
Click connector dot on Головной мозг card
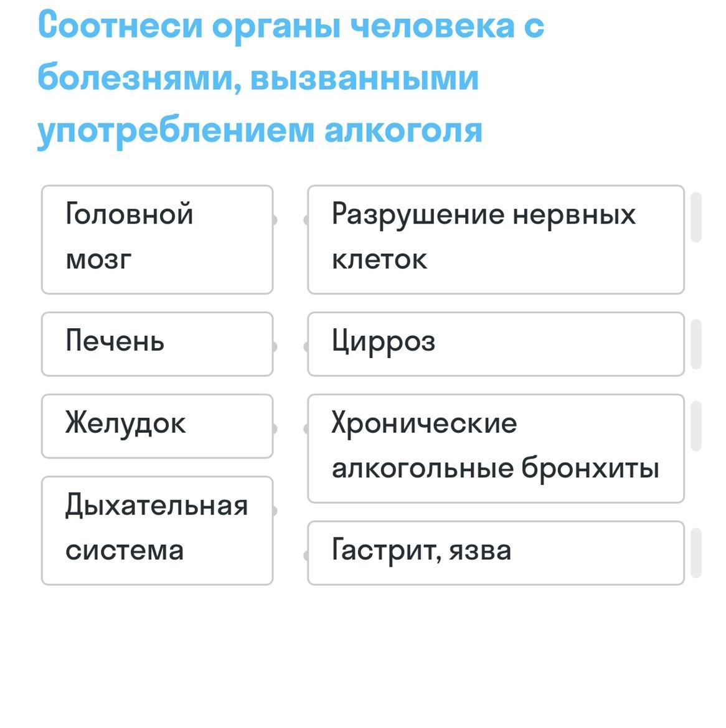273,219
